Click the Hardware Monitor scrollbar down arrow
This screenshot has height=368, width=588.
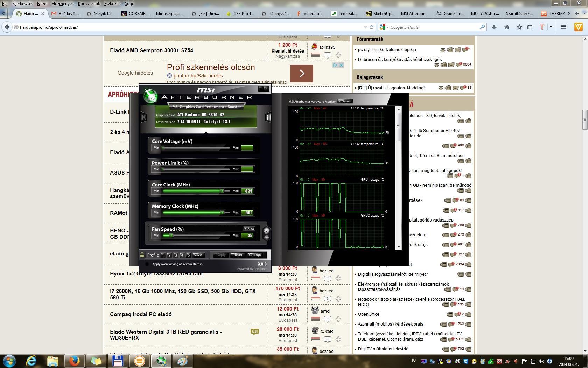[x=398, y=247]
